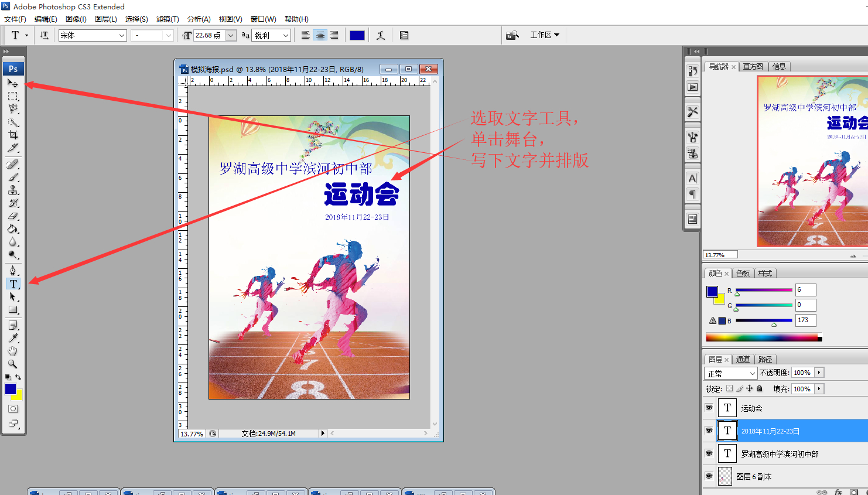Viewport: 868px width, 495px height.
Task: Click the text color swatch in options bar
Action: (x=357, y=35)
